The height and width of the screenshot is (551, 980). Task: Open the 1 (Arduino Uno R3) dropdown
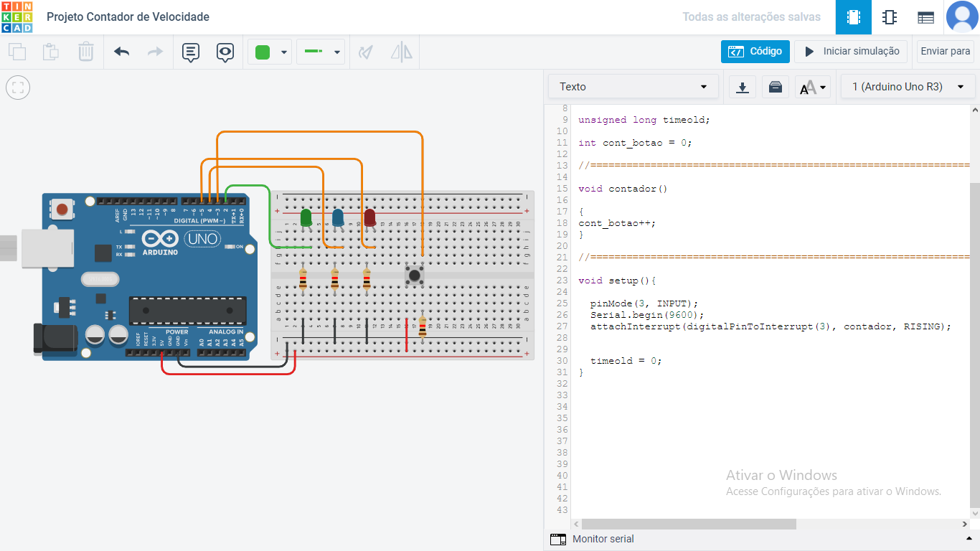point(907,86)
